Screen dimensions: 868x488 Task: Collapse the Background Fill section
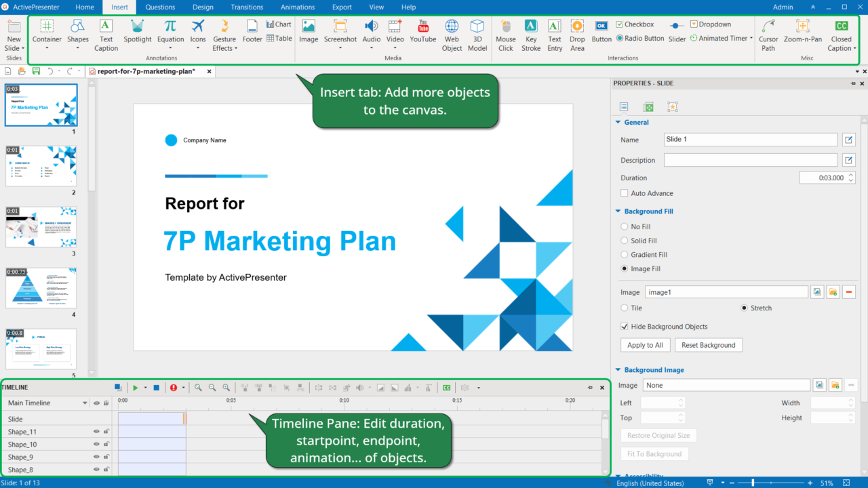pyautogui.click(x=617, y=211)
